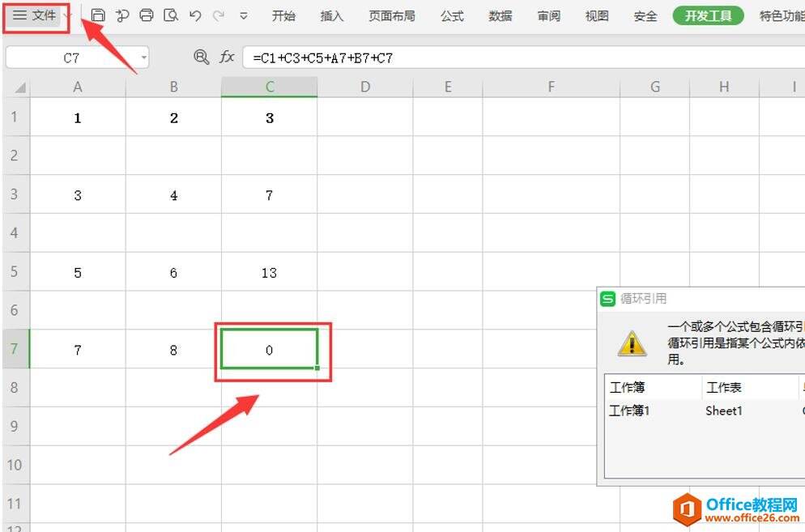
Task: Click cell B5 containing 6
Action: coord(173,272)
